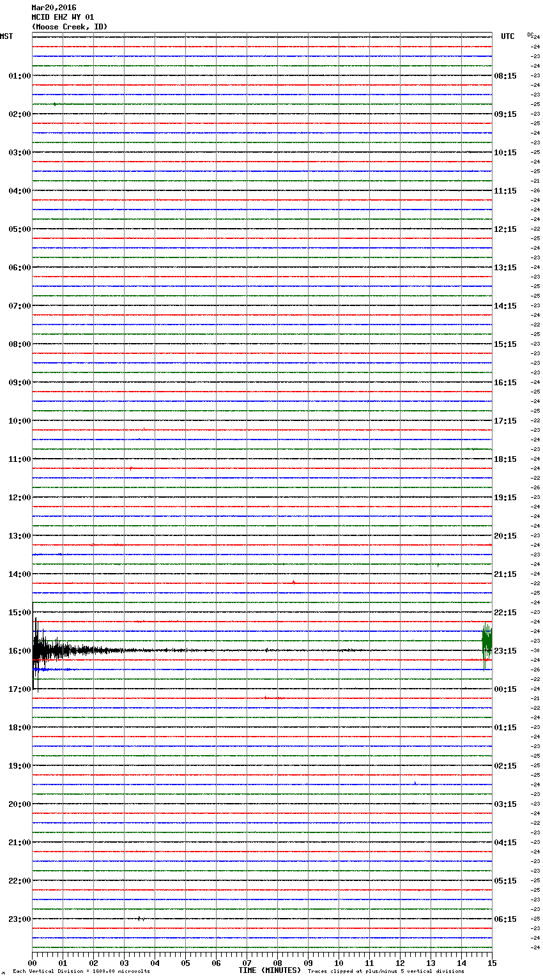Select the 00:15 UTC time label
Image resolution: width=543 pixels, height=980 pixels.
click(505, 689)
